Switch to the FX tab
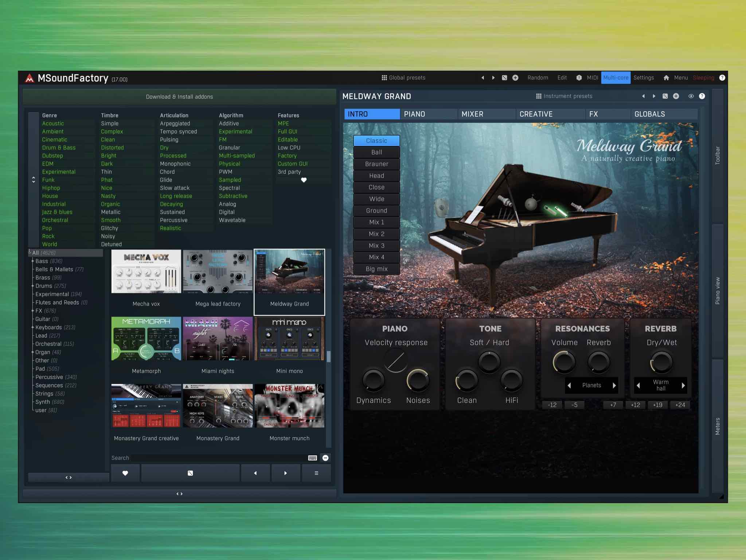Image resolution: width=746 pixels, height=560 pixels. point(608,114)
